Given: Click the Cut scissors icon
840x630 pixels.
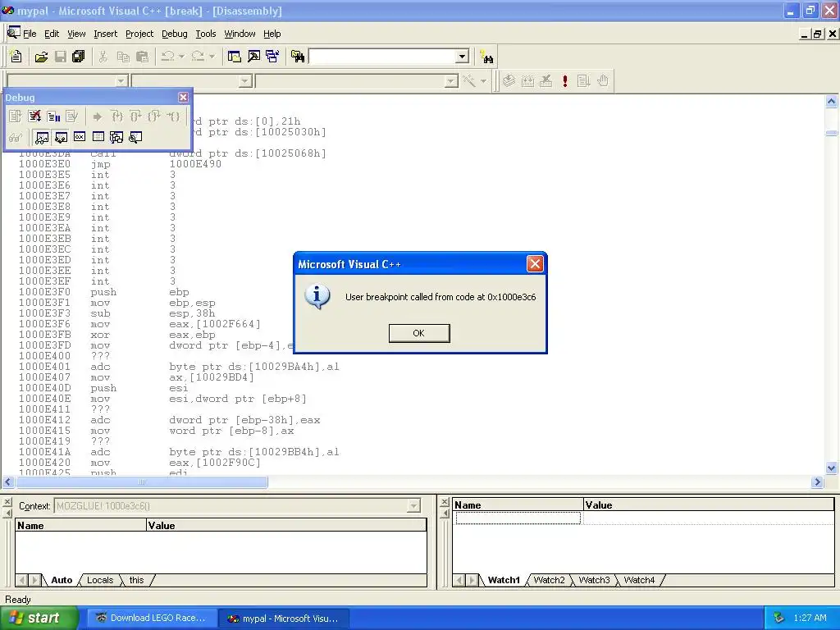Looking at the screenshot, I should (103, 57).
